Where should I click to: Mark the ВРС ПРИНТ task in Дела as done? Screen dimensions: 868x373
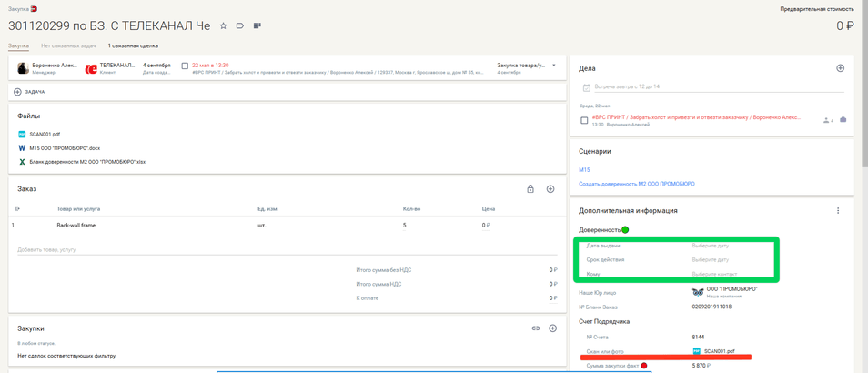tap(585, 120)
